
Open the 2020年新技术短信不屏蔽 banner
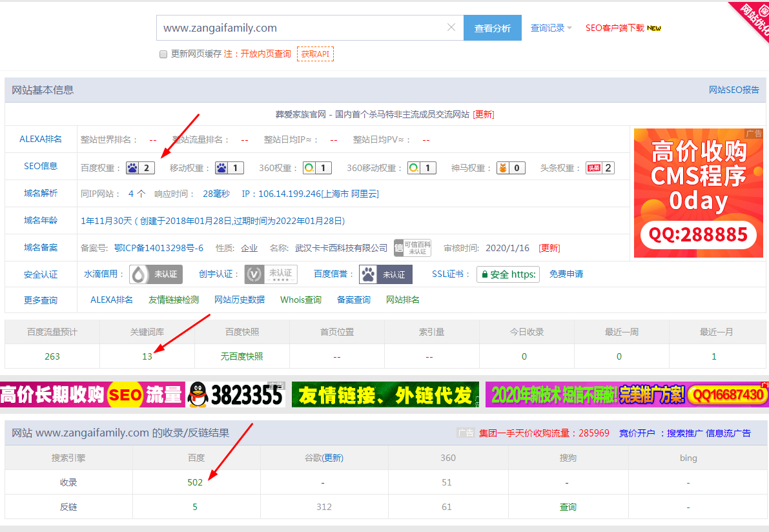click(627, 394)
